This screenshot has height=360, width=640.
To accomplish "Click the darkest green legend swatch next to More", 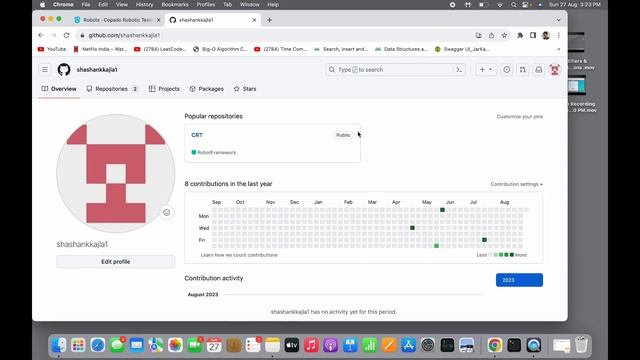I will (512, 255).
